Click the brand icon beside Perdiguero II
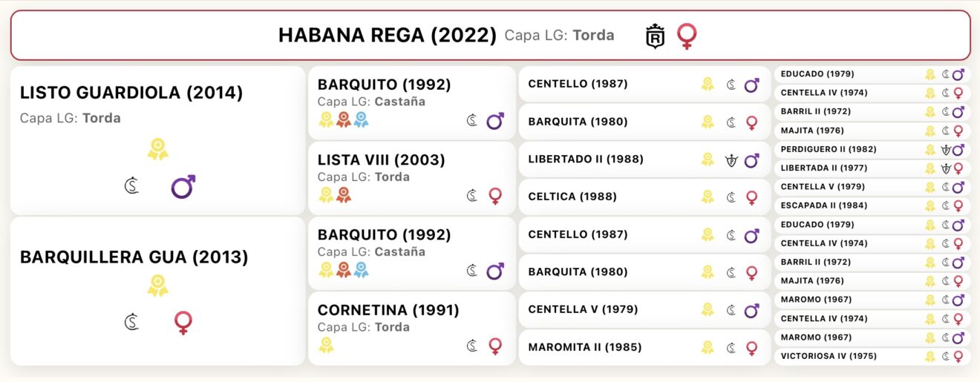This screenshot has width=980, height=382. (x=945, y=149)
